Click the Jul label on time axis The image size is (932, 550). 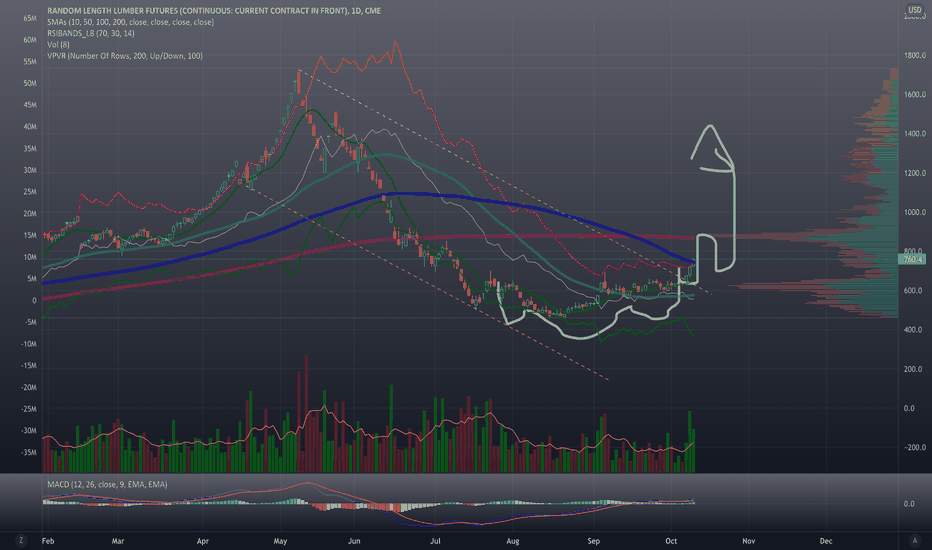pos(435,541)
